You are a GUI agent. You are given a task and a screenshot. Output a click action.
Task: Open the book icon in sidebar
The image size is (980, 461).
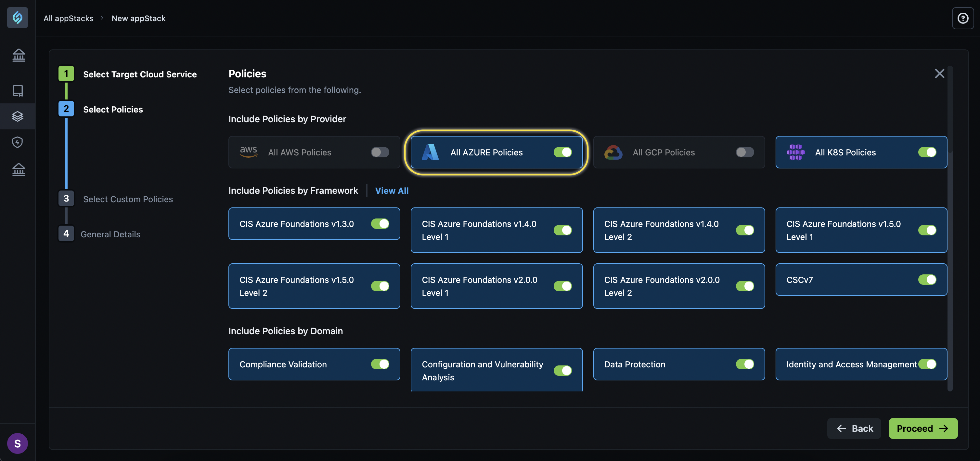18,91
